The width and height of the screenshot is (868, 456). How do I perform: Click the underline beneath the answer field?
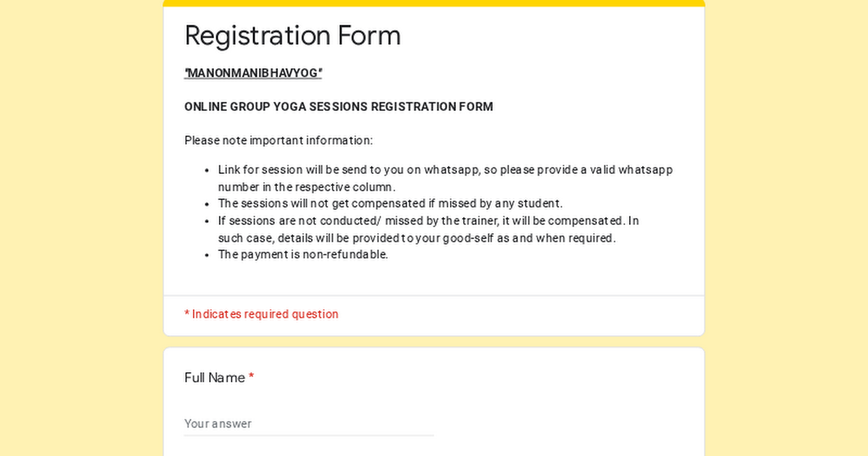(309, 435)
